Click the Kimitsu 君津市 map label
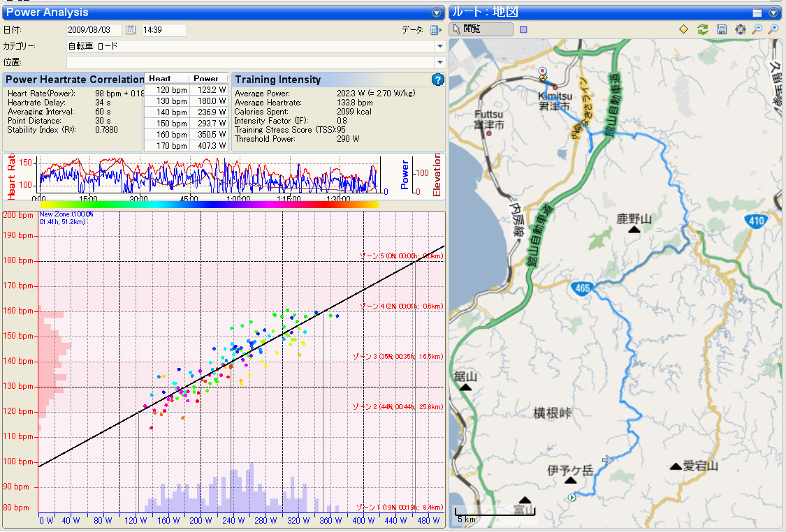The width and height of the screenshot is (786, 532). pyautogui.click(x=555, y=101)
